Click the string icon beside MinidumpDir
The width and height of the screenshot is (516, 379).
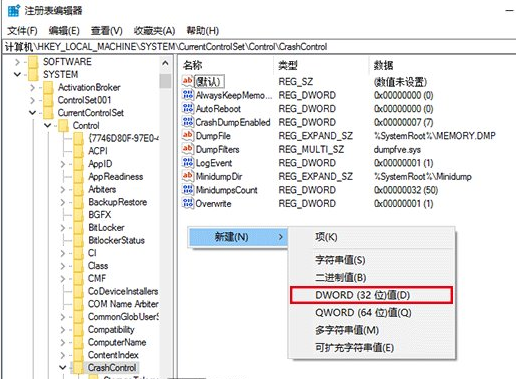[x=188, y=176]
